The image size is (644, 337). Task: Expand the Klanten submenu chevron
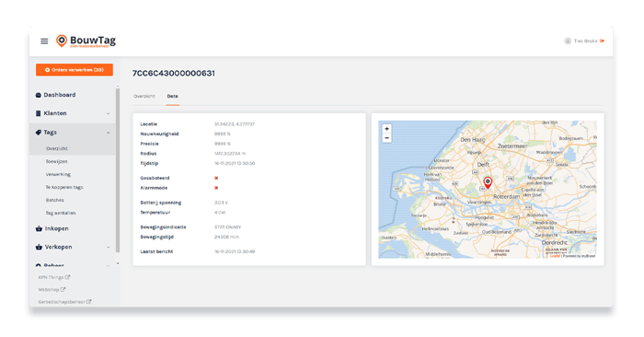[x=108, y=113]
